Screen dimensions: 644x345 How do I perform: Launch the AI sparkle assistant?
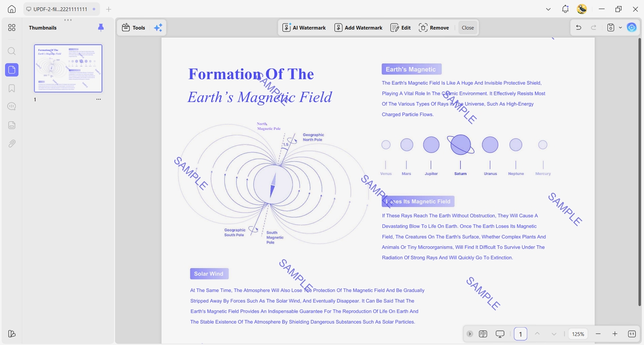click(158, 28)
